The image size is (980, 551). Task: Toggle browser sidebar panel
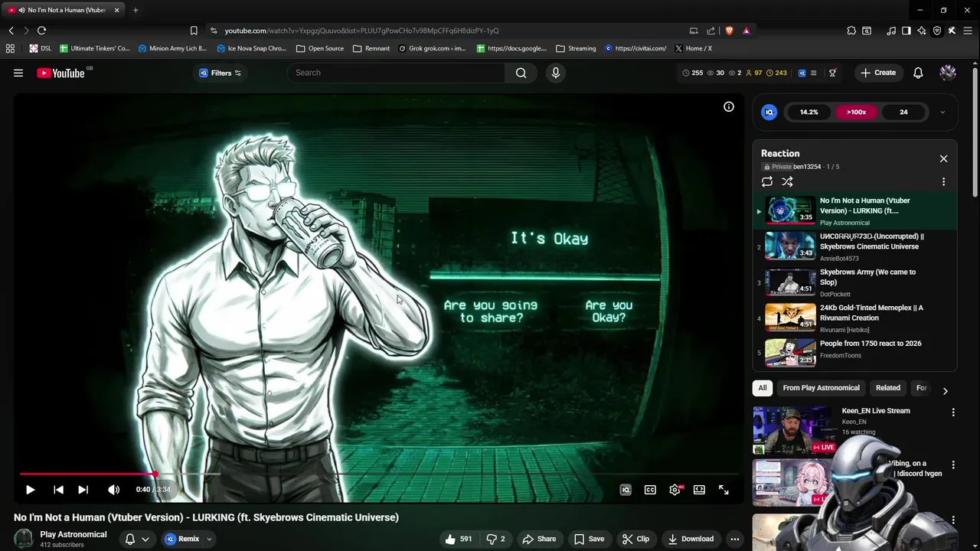(906, 31)
